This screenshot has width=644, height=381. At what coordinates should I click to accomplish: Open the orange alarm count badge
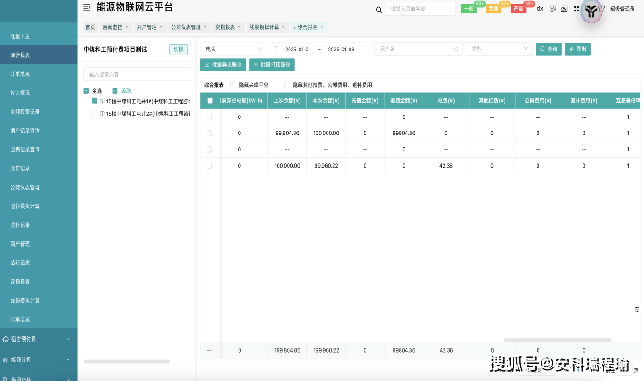[494, 9]
